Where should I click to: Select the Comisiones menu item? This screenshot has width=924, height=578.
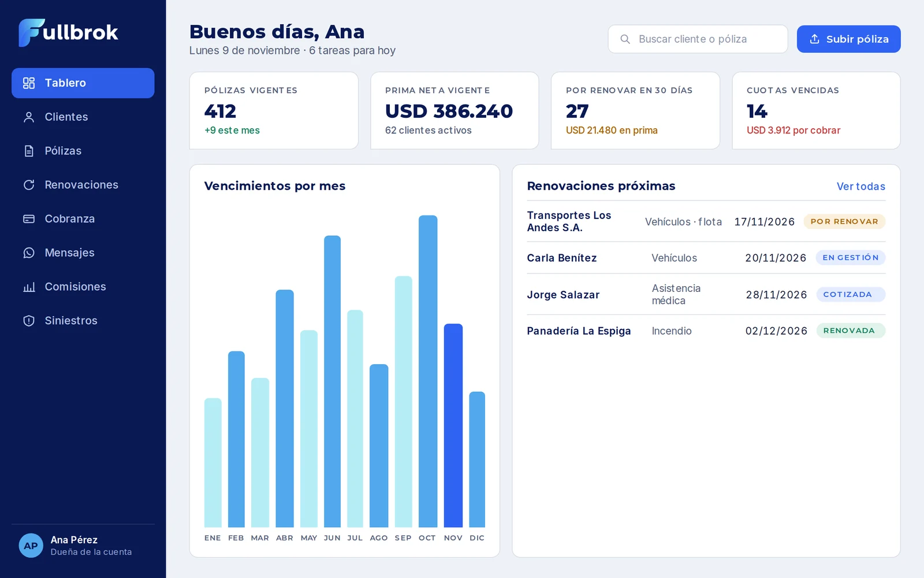[83, 287]
